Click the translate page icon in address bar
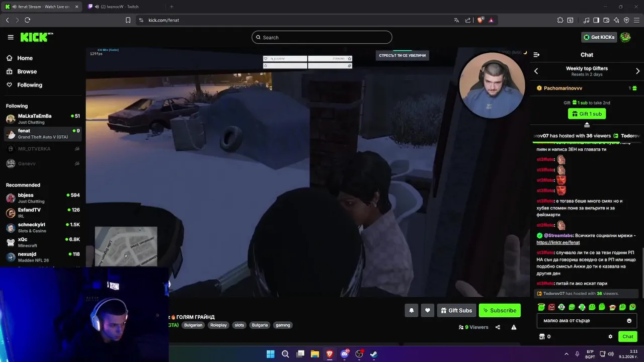Image resolution: width=644 pixels, height=362 pixels. [x=456, y=20]
